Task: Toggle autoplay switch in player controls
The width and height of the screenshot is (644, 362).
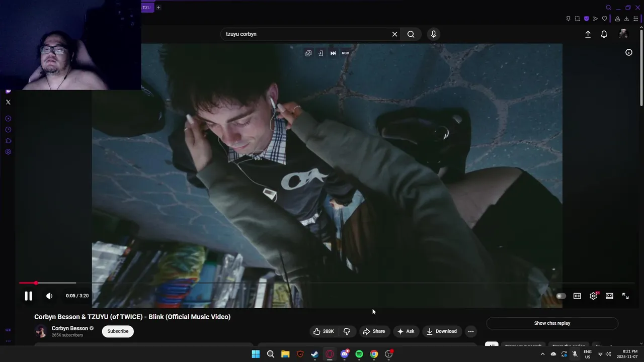Action: [561, 296]
